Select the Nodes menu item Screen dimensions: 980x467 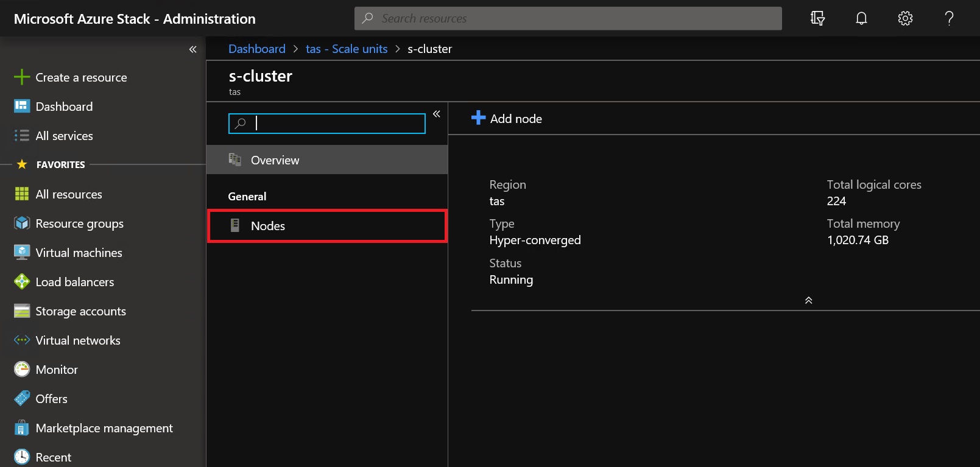coord(327,226)
